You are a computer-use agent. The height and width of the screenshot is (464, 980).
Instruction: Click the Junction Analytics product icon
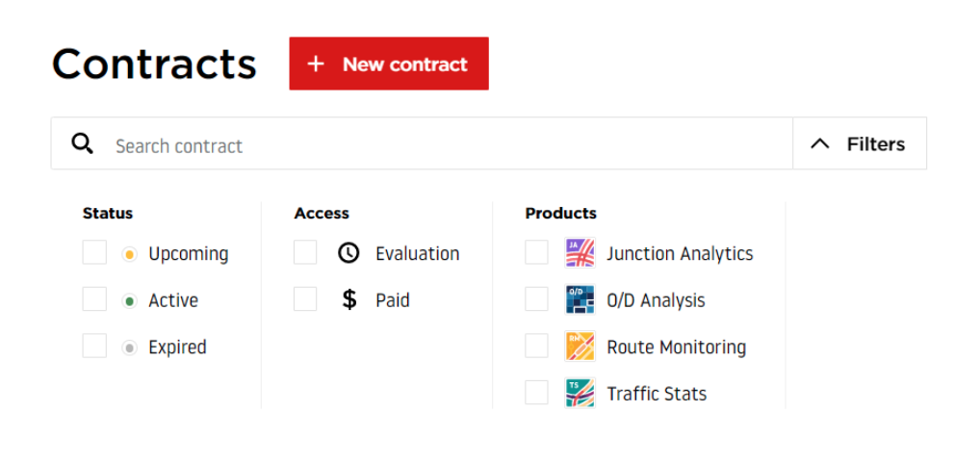point(580,253)
